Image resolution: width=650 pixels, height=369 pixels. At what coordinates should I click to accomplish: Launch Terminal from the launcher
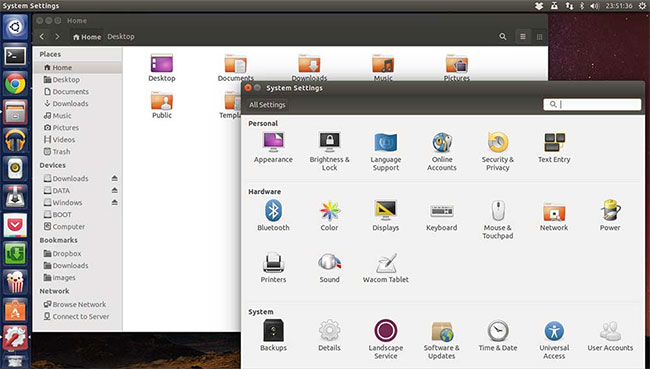click(15, 56)
